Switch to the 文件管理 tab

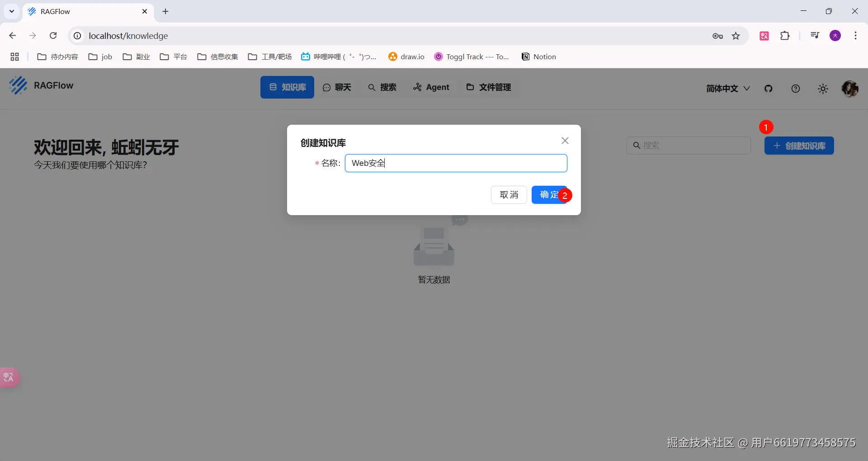tap(489, 87)
